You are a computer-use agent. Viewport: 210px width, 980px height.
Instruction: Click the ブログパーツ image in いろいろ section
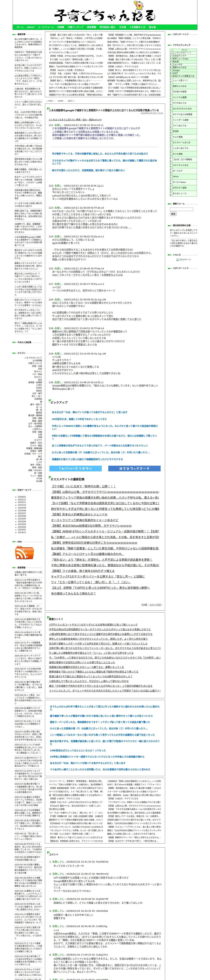(184, 260)
